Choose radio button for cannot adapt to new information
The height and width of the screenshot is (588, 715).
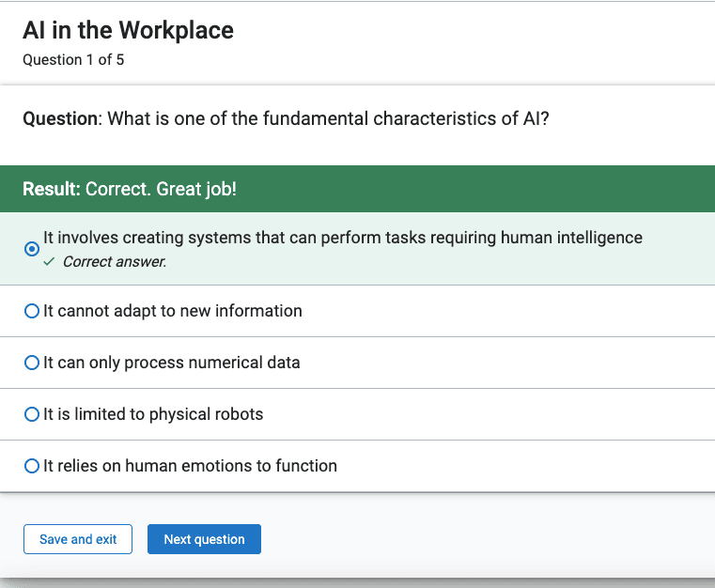point(31,311)
